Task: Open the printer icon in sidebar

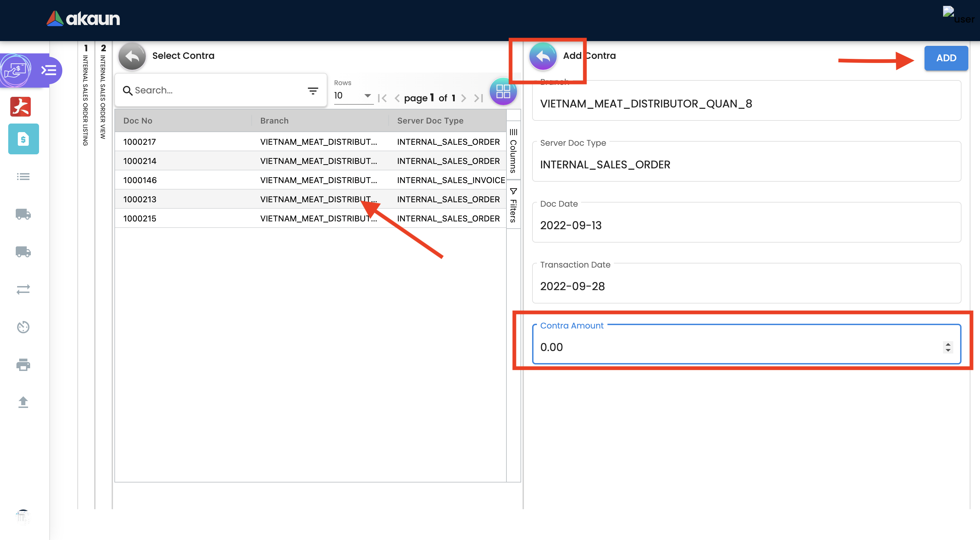Action: pos(23,365)
